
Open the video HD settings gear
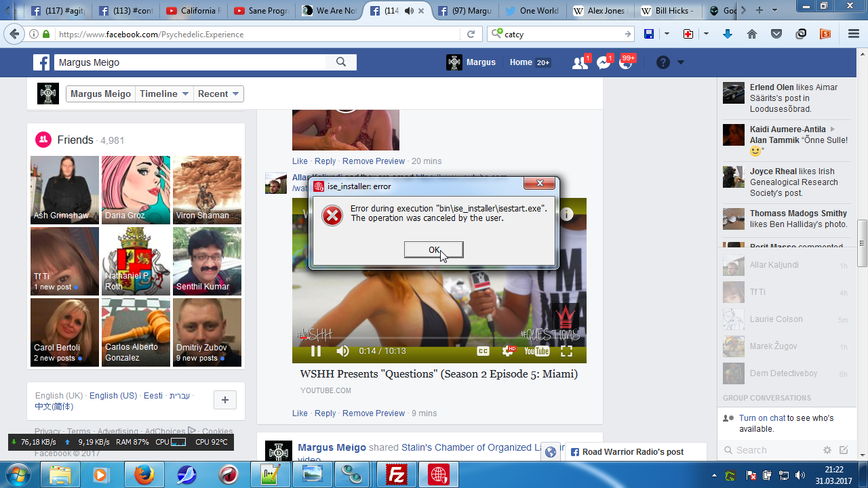point(508,351)
